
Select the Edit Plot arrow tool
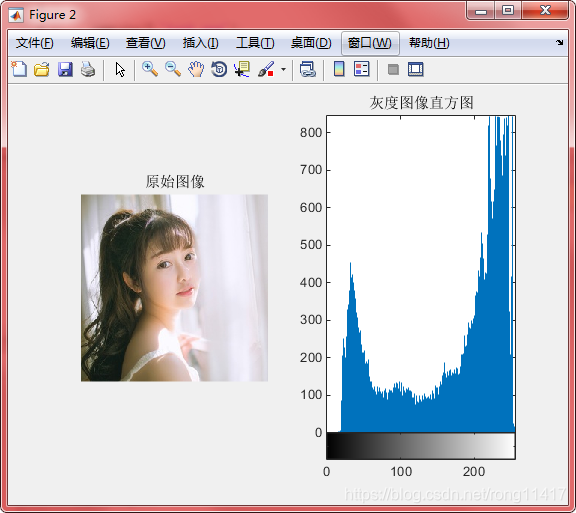[120, 69]
